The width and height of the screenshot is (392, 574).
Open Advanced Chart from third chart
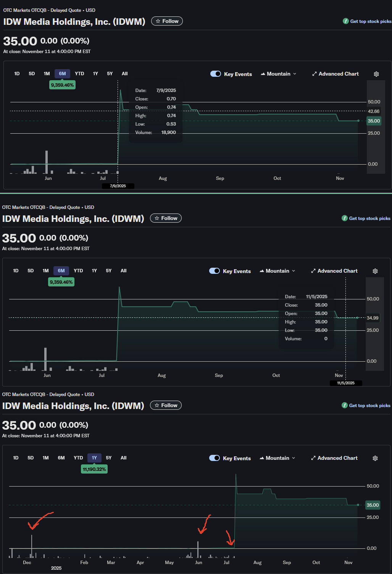[x=334, y=458]
